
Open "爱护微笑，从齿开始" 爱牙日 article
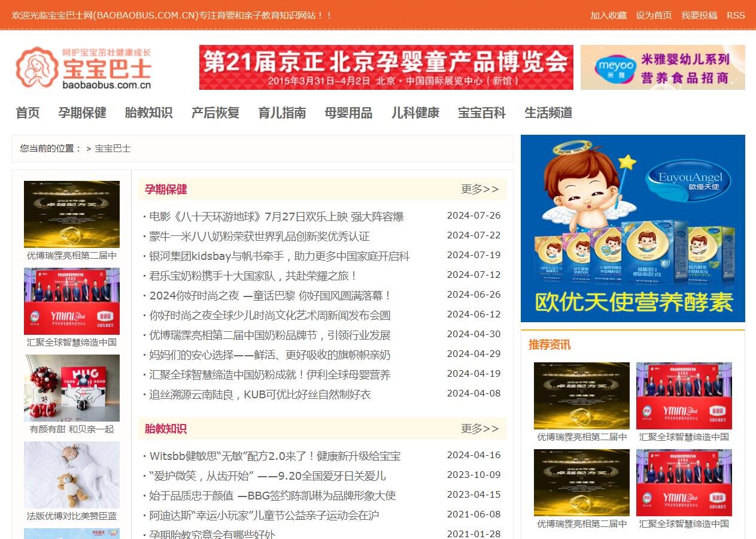point(268,476)
